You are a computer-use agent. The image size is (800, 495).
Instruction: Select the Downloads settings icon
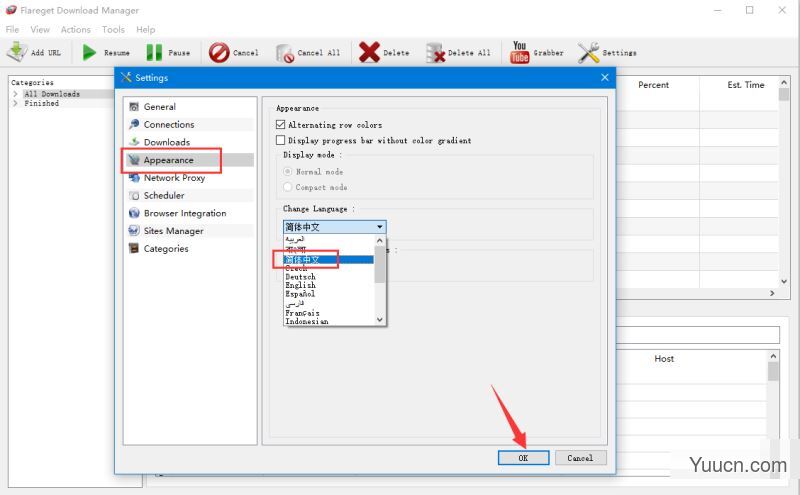134,142
